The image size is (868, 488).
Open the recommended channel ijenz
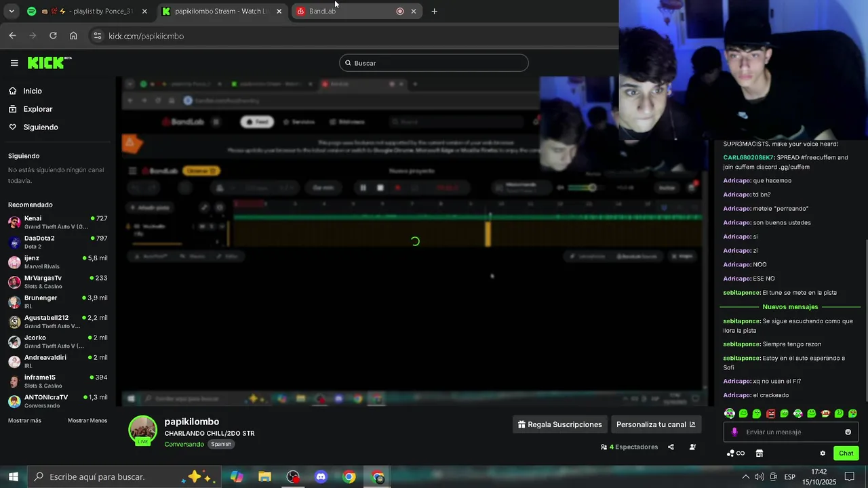click(x=58, y=262)
